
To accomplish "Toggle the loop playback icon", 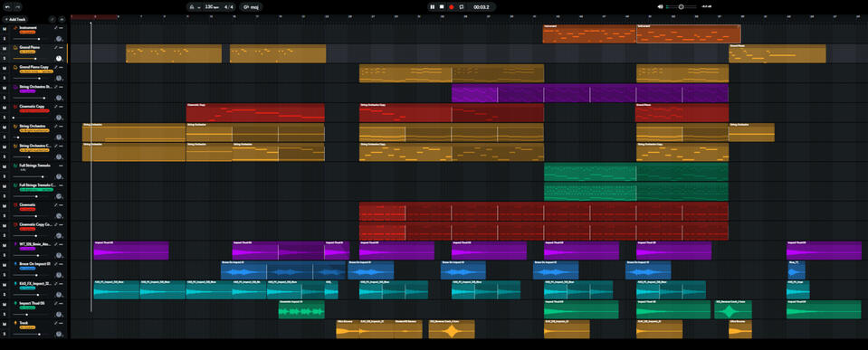I will [x=461, y=7].
